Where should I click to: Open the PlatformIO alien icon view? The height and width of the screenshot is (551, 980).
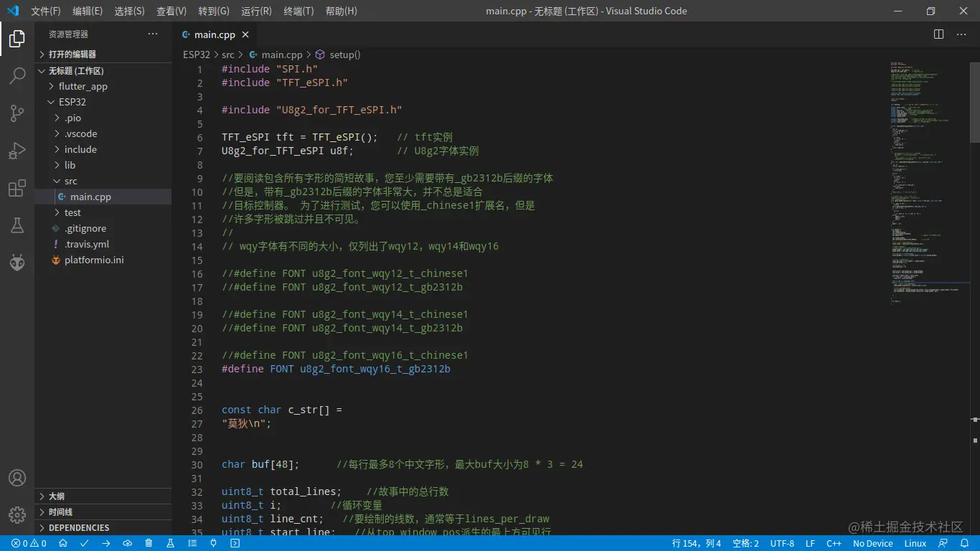tap(17, 263)
